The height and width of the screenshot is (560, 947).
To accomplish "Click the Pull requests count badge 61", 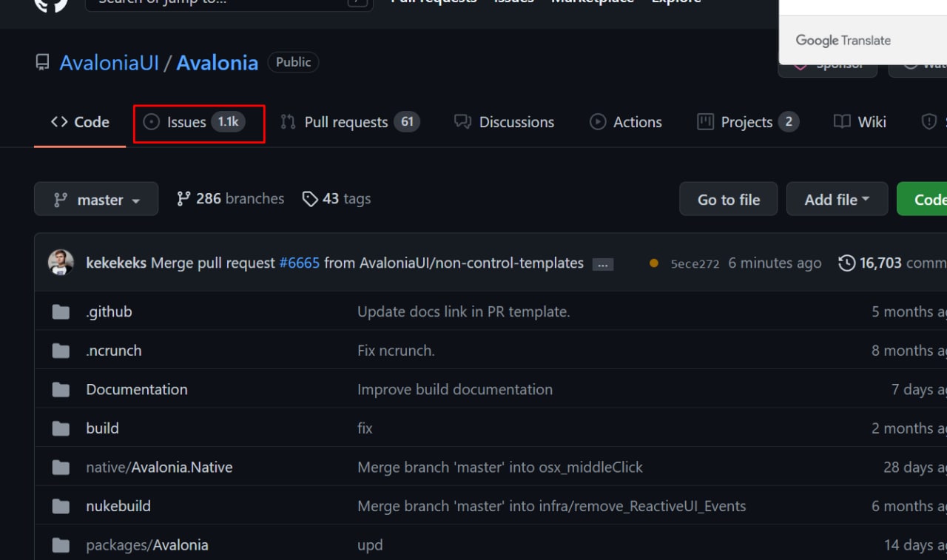I will (x=407, y=122).
